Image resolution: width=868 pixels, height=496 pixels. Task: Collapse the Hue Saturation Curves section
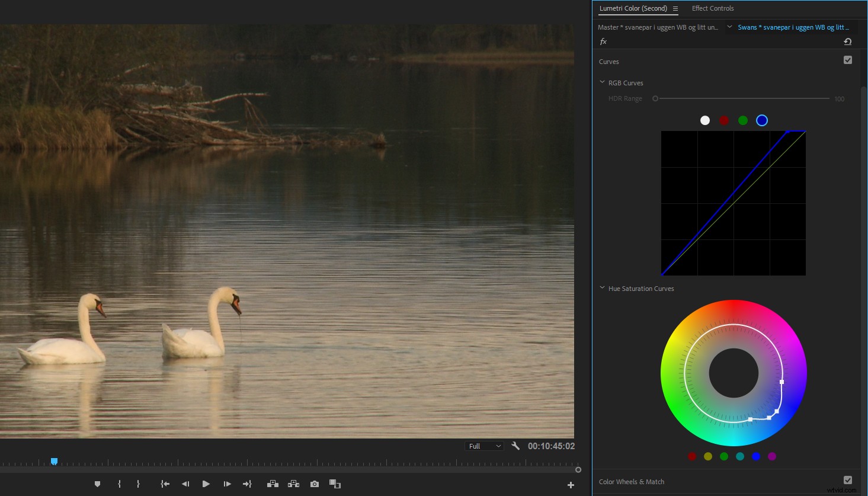click(x=602, y=289)
